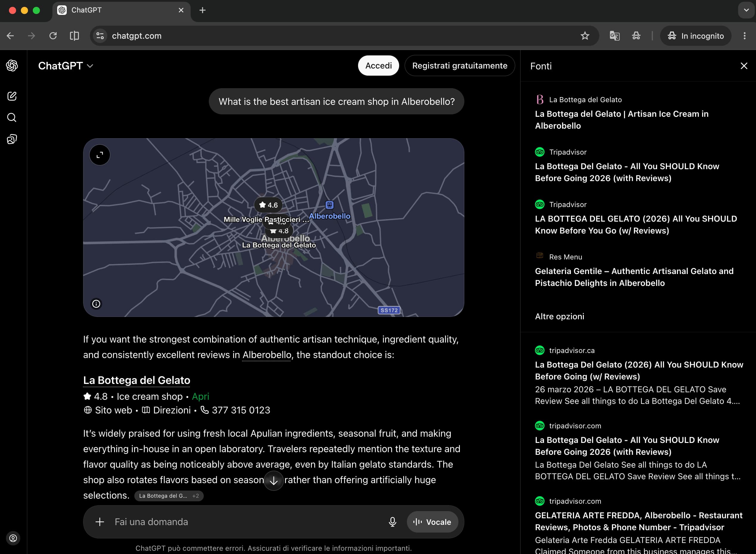Screen dimensions: 756x554
Task: Open tripadvisor.com 'La Bottega Del Gelato - All You SHOULD Know' under Altre opzioni
Action: pos(639,451)
